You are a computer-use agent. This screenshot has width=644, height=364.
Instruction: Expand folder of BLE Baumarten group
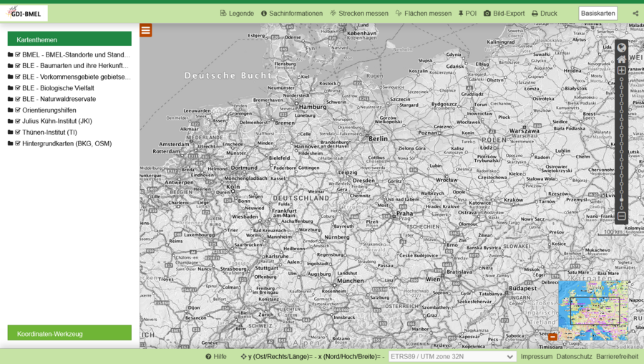coord(10,65)
